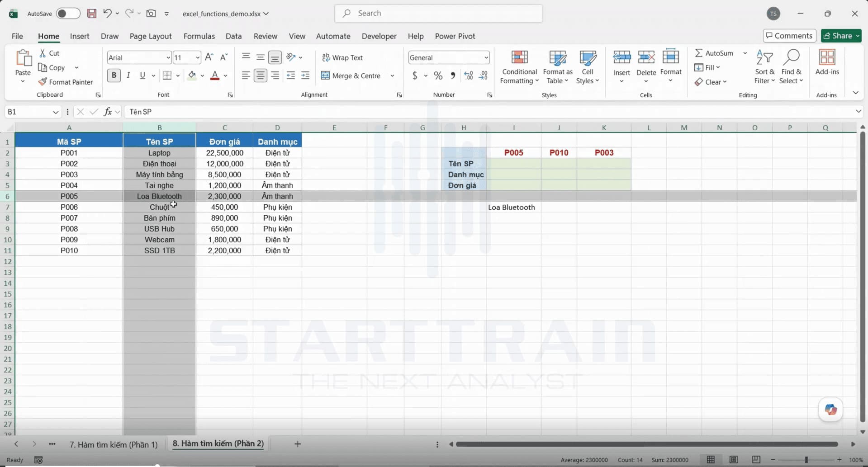Click the Comments button
The height and width of the screenshot is (467, 868).
tap(789, 36)
